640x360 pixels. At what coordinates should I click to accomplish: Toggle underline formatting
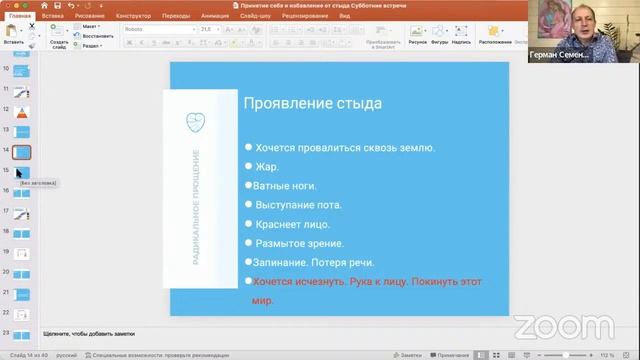tap(154, 42)
